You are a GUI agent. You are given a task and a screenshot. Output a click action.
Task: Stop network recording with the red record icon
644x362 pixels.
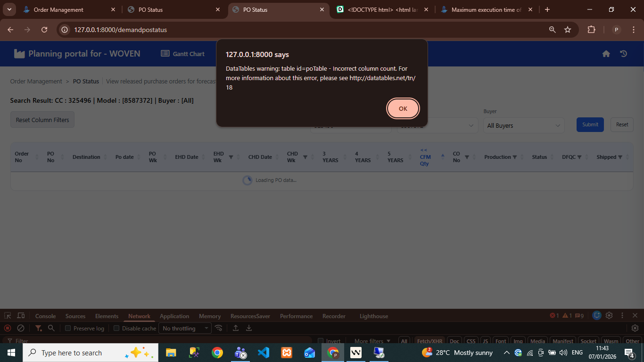pyautogui.click(x=8, y=328)
